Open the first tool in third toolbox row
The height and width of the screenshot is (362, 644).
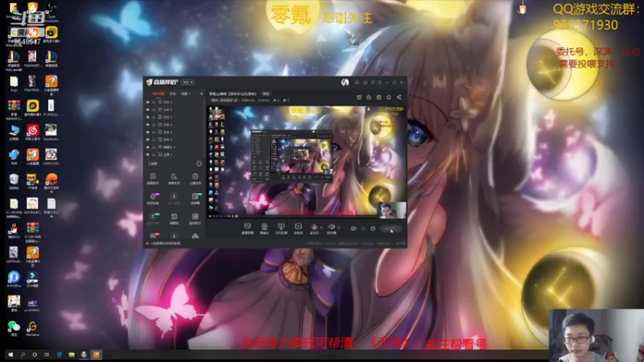[153, 218]
